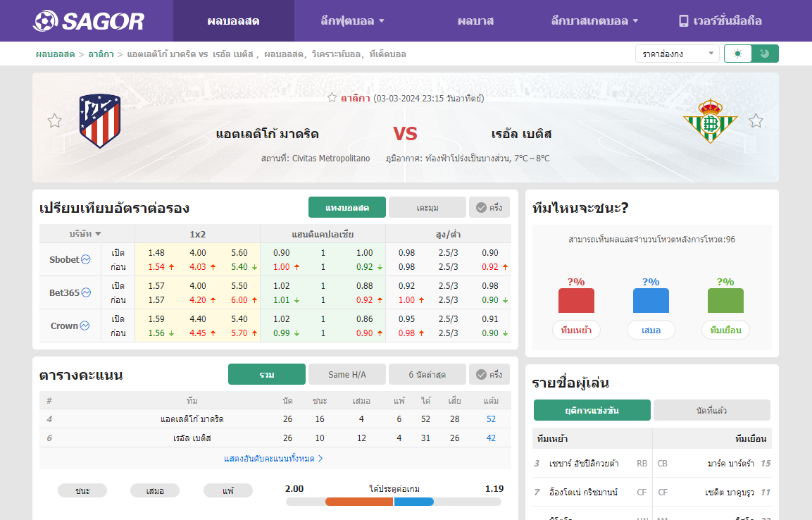Click goals per game comparison bar

tap(394, 502)
